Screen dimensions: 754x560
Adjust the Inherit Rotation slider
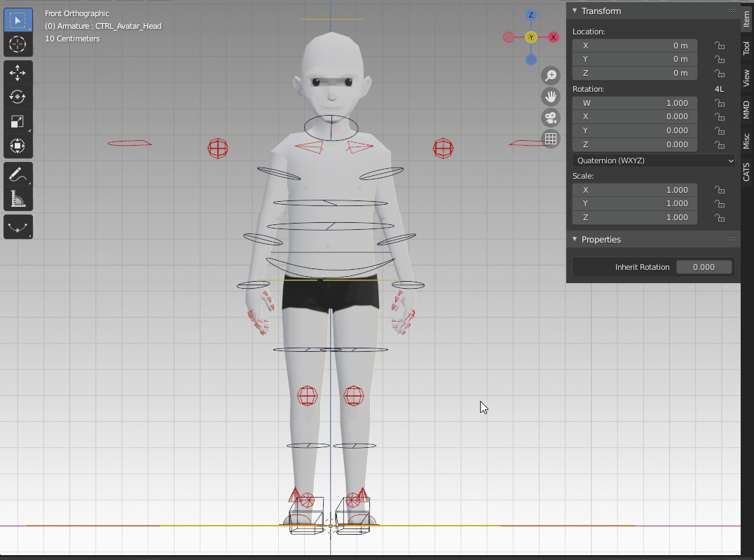pos(704,267)
